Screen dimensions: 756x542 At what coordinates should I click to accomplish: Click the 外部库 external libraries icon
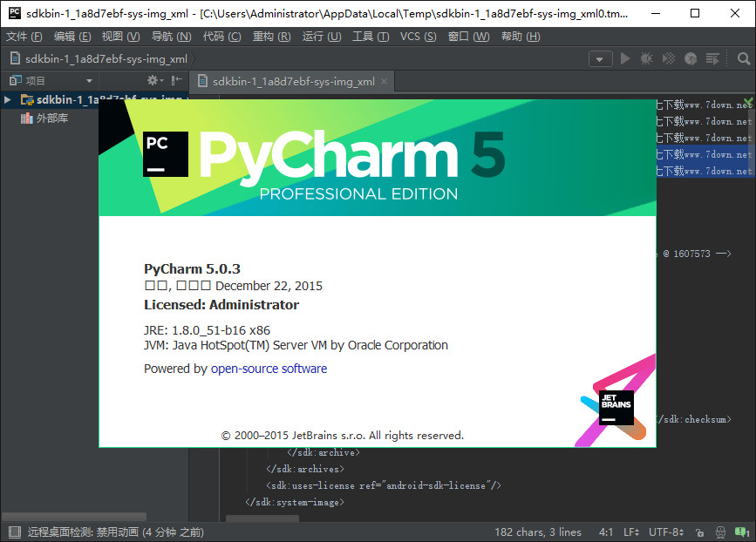click(x=27, y=117)
